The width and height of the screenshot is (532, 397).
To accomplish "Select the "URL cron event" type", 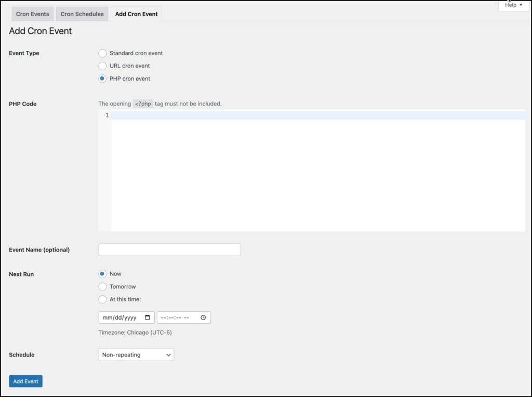I will pos(102,65).
